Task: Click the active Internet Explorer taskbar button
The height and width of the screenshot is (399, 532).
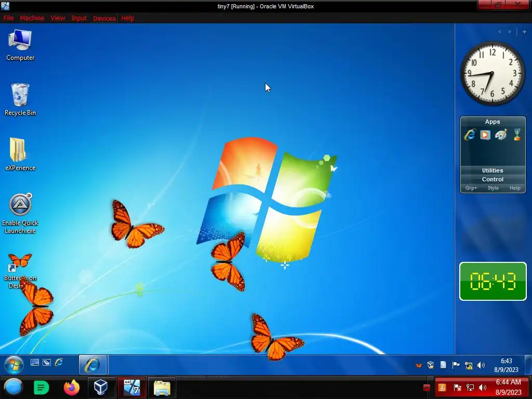Action: (x=92, y=365)
